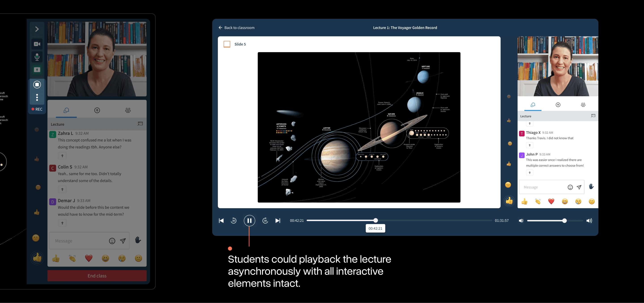Screen dimensions: 644x303
Task: Go Back to classroom
Action: pyautogui.click(x=236, y=28)
